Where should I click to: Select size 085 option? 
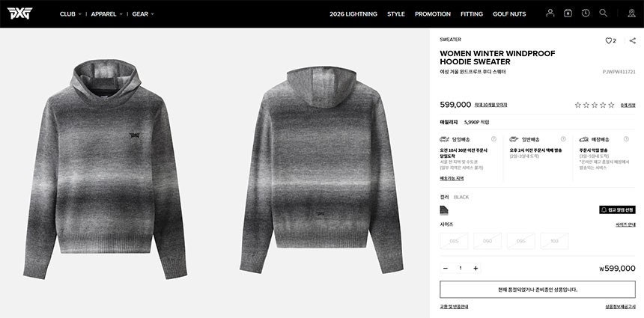(454, 241)
